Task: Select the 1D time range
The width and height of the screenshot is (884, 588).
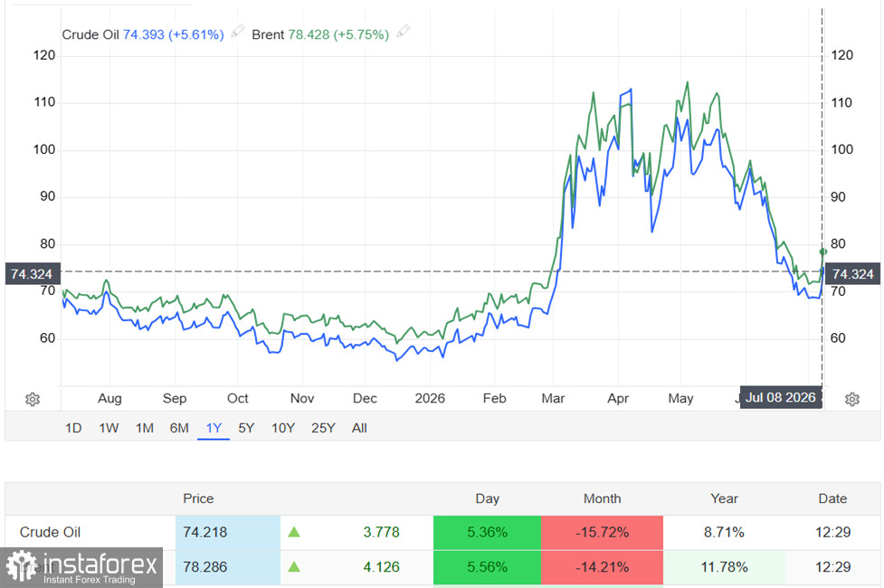Action: point(73,429)
